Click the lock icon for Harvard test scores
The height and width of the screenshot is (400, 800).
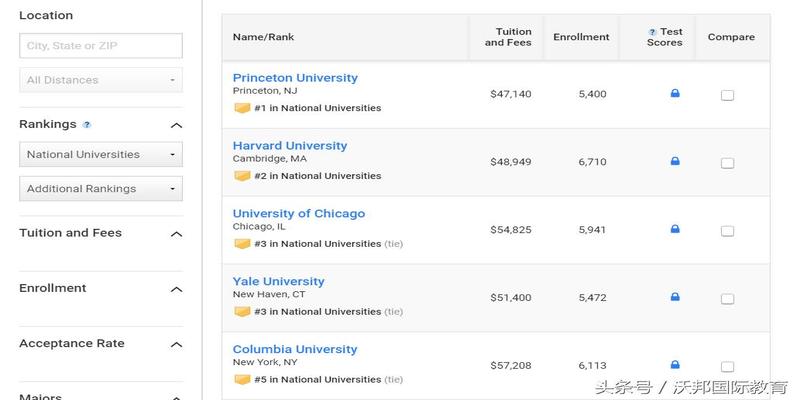click(x=675, y=161)
